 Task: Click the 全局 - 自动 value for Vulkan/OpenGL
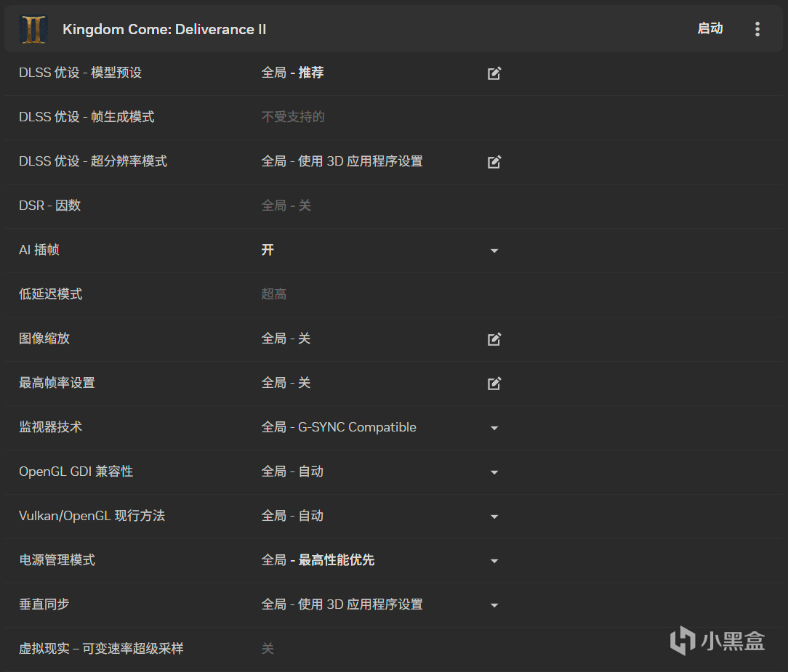(292, 515)
